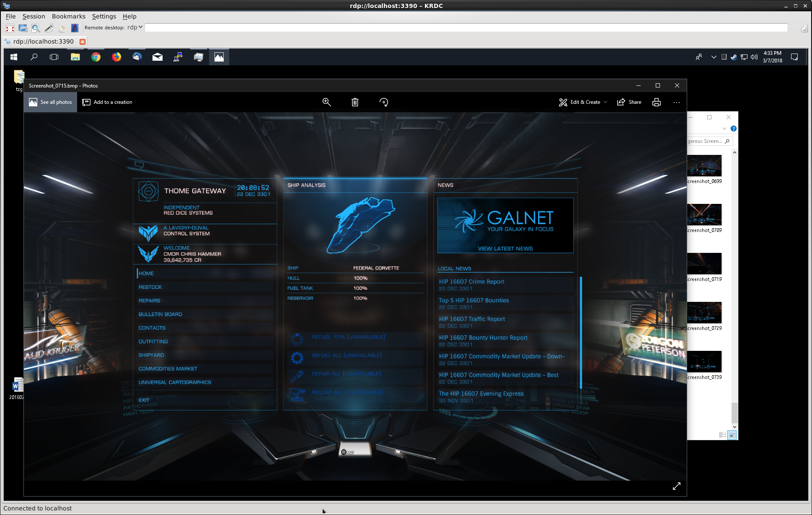Click the Steam tray icon
The height and width of the screenshot is (515, 812).
(x=734, y=57)
